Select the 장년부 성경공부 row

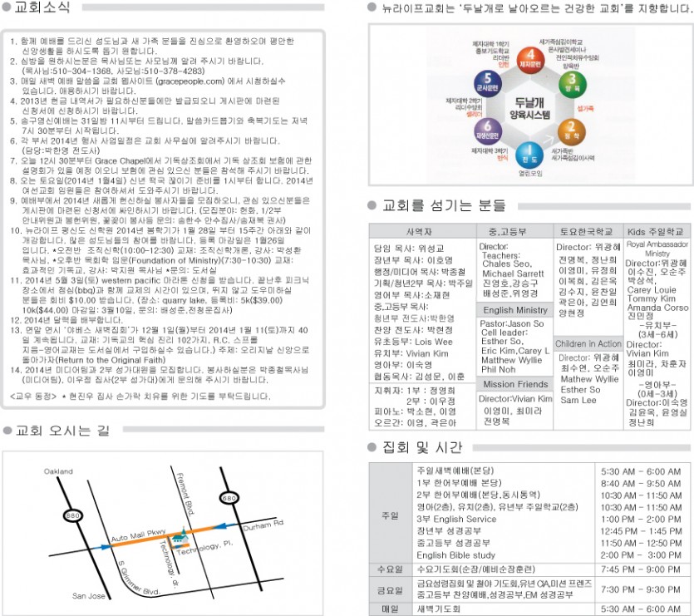(x=449, y=531)
